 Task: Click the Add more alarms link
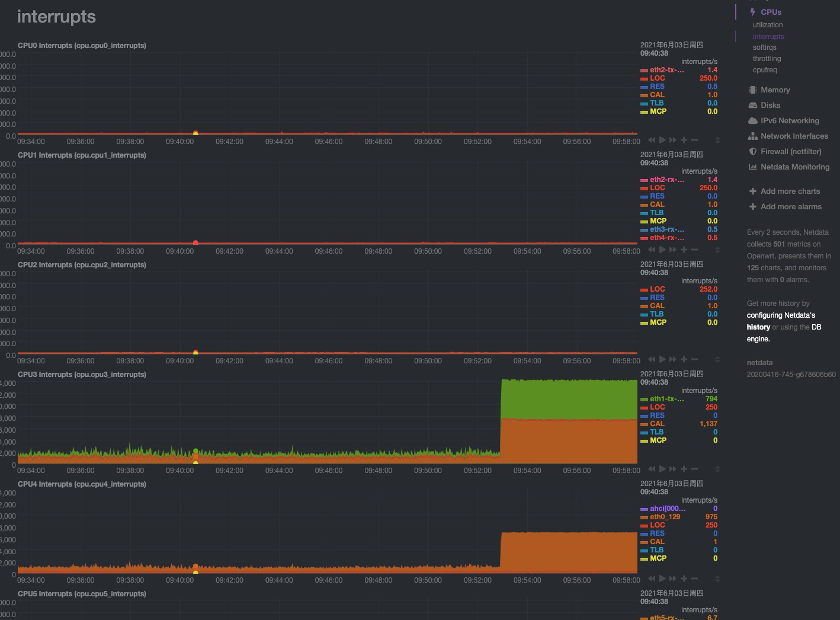pos(791,207)
